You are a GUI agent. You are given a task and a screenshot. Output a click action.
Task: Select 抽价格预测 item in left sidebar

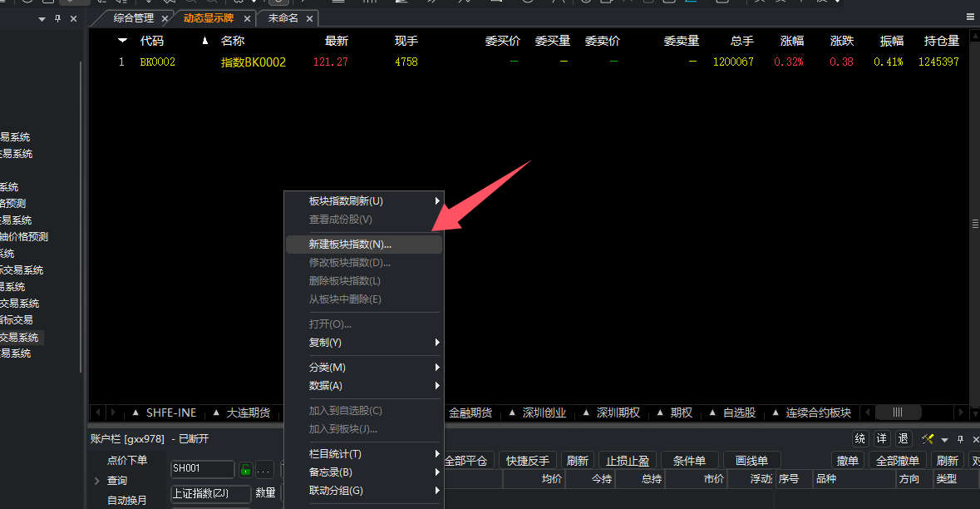[24, 237]
